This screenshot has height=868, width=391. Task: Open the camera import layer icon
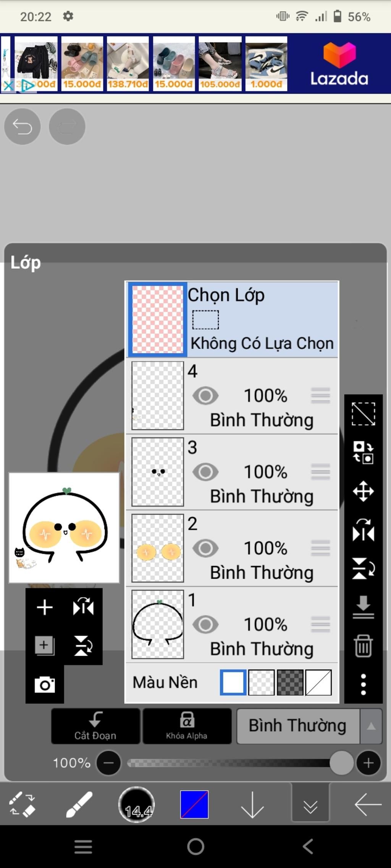tap(45, 685)
